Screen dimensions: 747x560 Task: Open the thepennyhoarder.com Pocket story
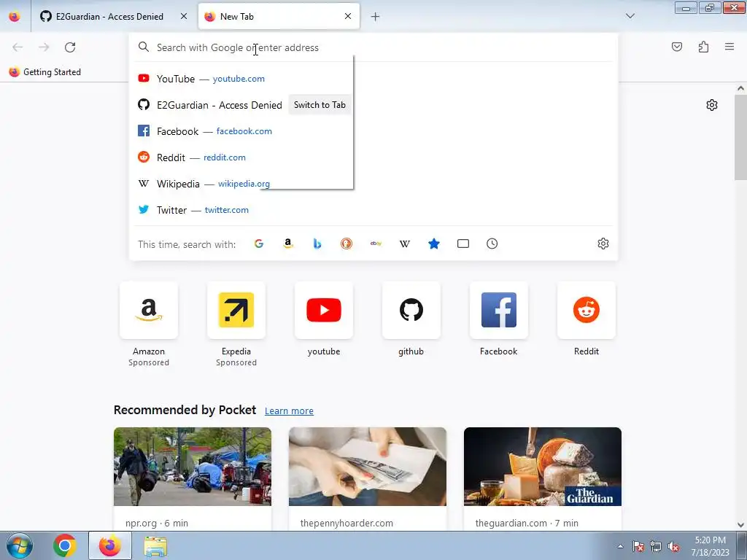coord(368,478)
